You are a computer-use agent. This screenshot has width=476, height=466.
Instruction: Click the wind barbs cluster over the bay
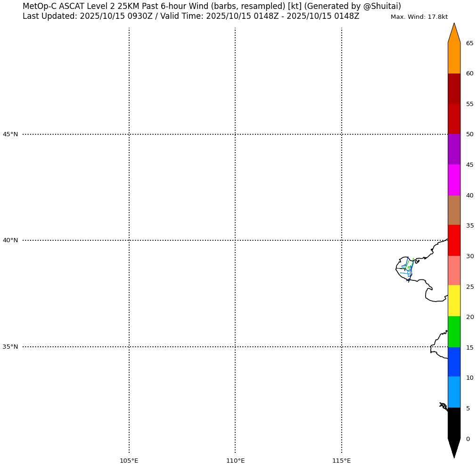click(x=408, y=269)
